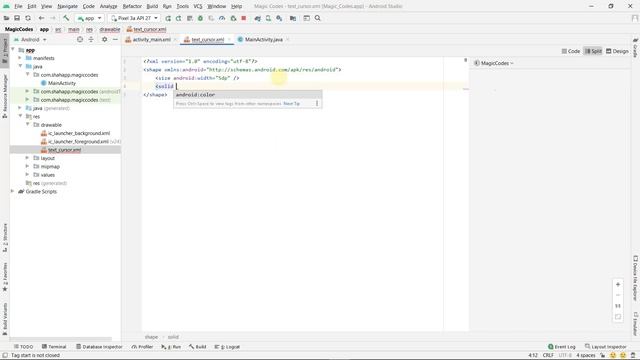Open Android project view dropdown
This screenshot has width=640, height=360.
[31, 40]
